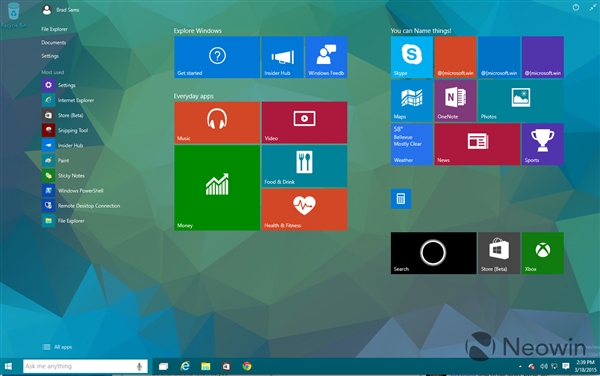Click the microphone icon in search box

pyautogui.click(x=139, y=366)
